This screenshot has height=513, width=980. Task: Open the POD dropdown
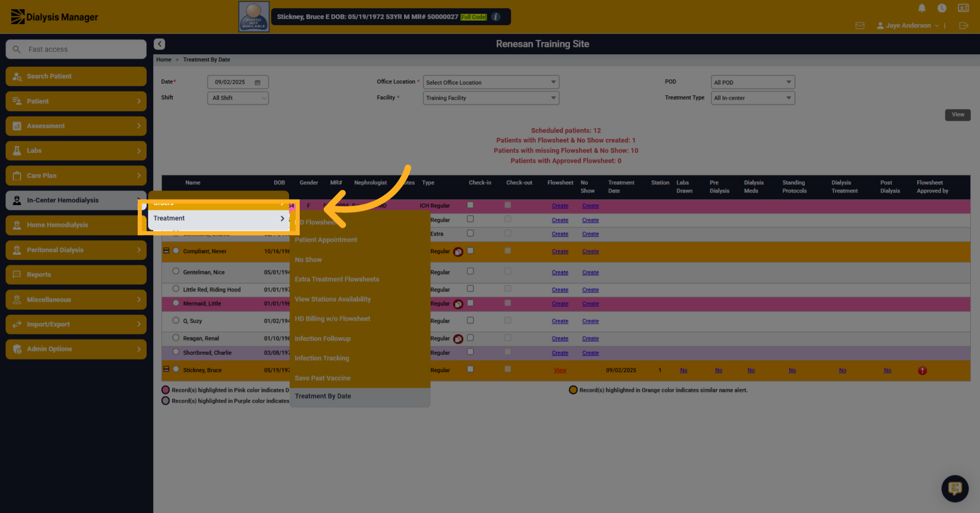tap(753, 82)
